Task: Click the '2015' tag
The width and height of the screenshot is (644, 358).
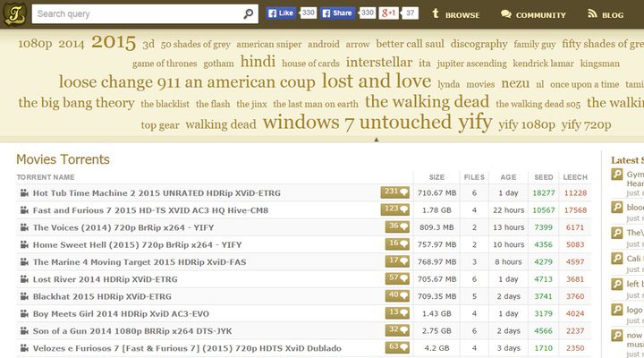Action: pos(114,42)
